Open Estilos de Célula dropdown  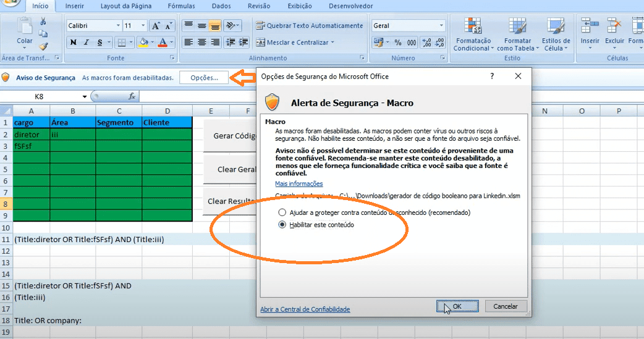pos(556,34)
